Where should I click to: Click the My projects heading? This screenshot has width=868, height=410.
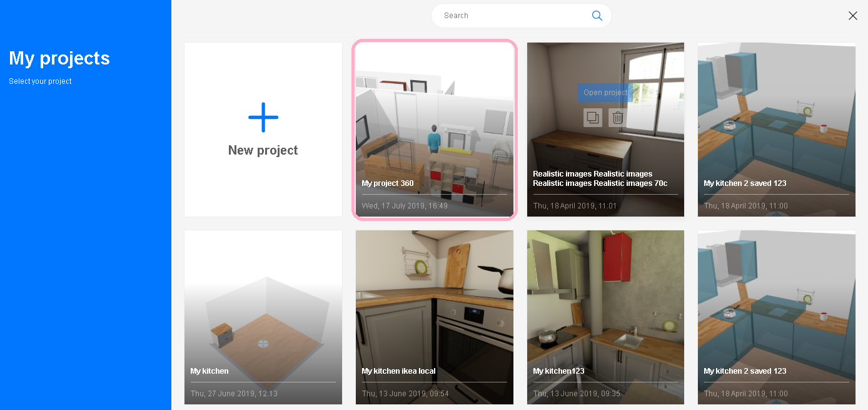click(59, 58)
